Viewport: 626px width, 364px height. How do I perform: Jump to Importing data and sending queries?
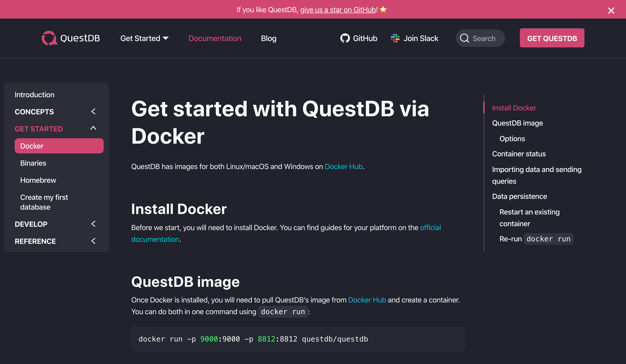click(x=537, y=175)
